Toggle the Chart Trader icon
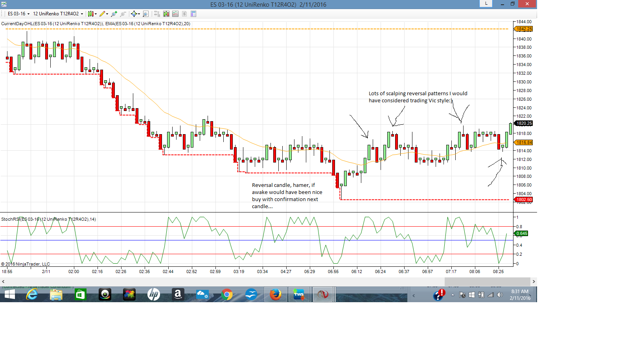The height and width of the screenshot is (362, 644). coord(157,14)
